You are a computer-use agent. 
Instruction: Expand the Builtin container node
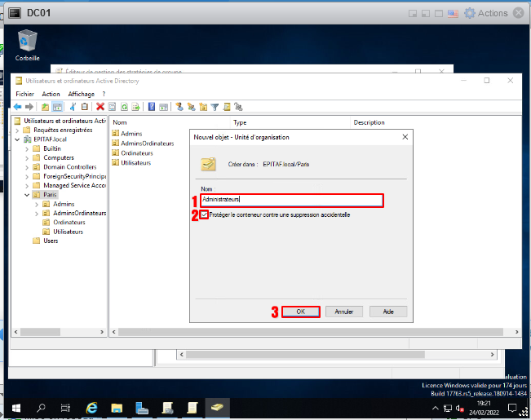click(27, 148)
